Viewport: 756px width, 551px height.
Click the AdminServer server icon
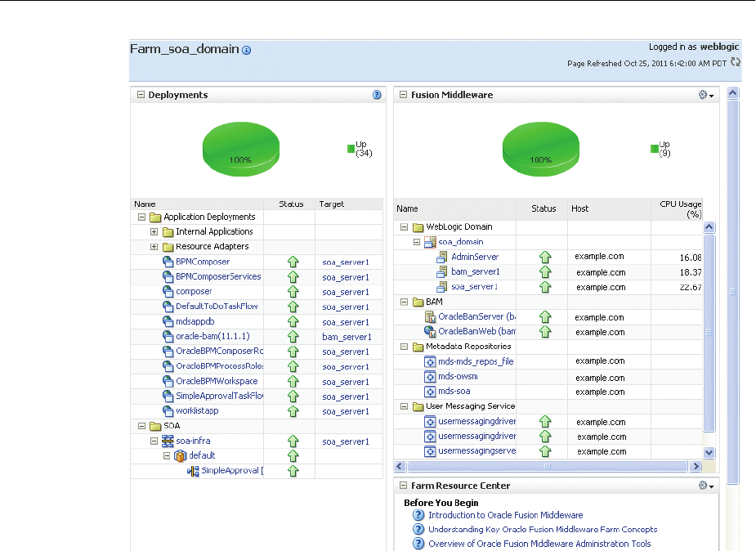point(441,258)
